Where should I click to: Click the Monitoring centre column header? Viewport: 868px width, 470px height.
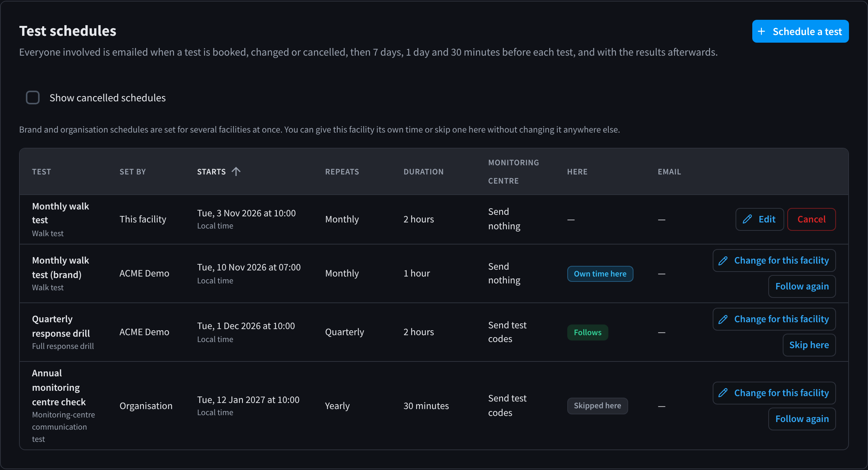[x=514, y=172]
